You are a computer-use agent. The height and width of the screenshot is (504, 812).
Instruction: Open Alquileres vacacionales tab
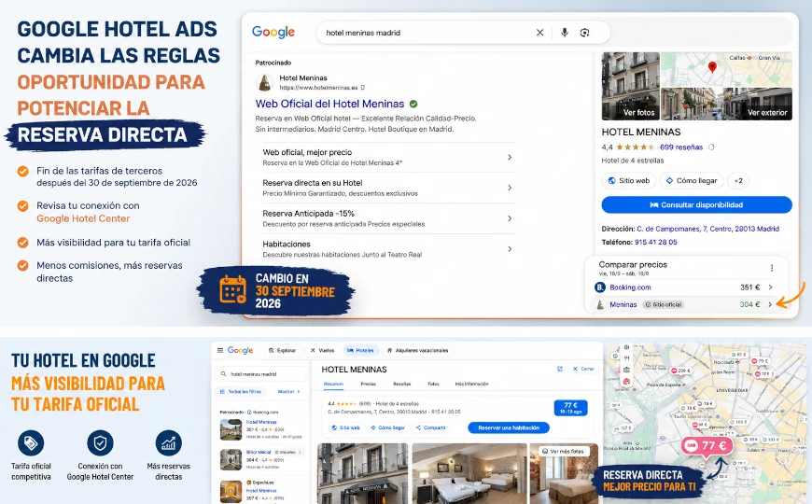coord(418,350)
